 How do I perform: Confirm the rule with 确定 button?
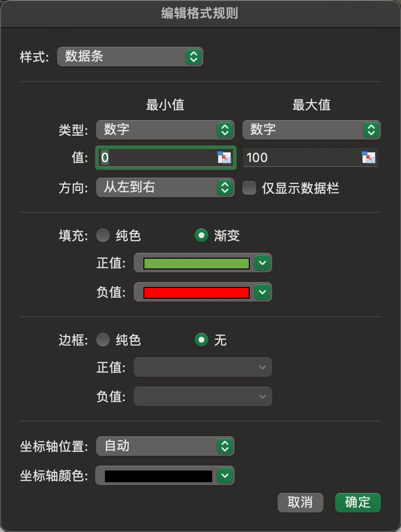(x=358, y=502)
